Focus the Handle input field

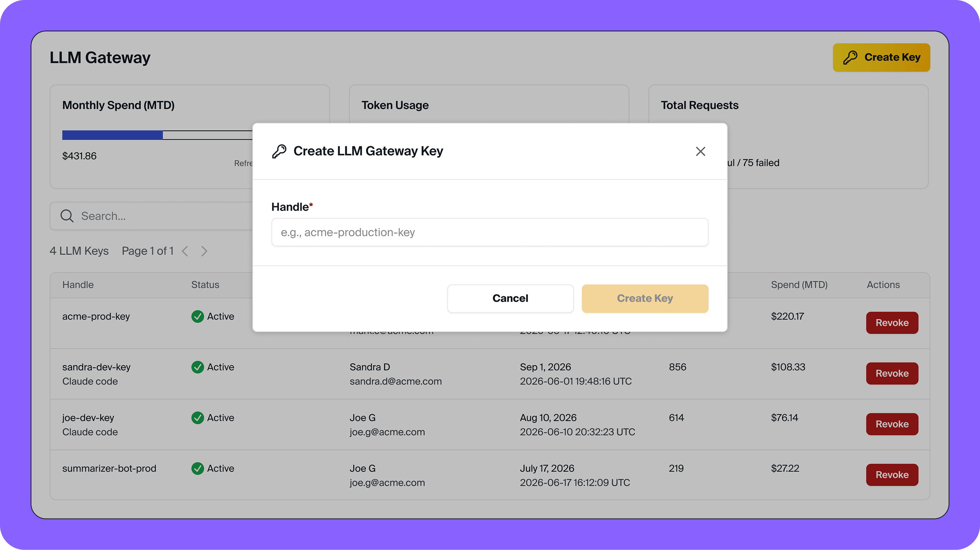[490, 232]
